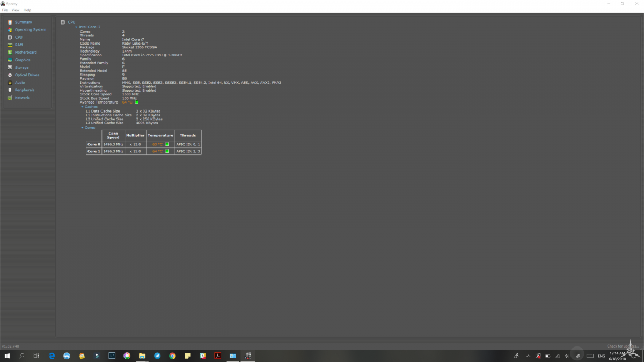Go to Network section label
The image size is (644, 362).
coord(22,98)
